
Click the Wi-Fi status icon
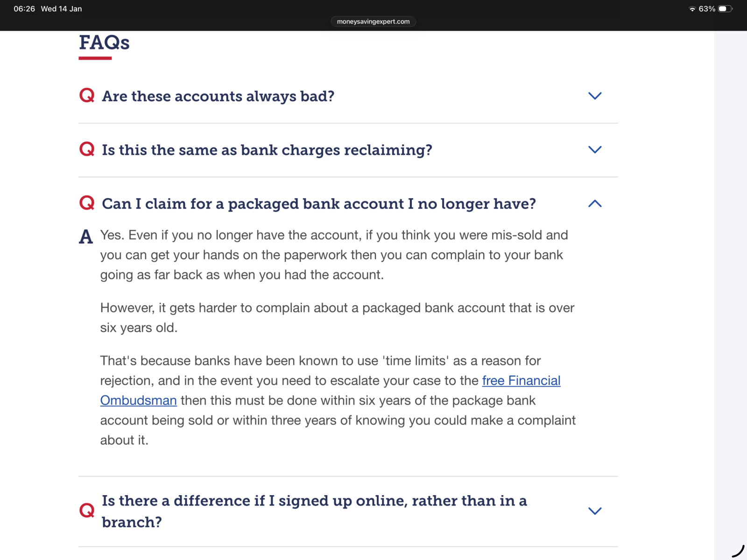click(692, 9)
